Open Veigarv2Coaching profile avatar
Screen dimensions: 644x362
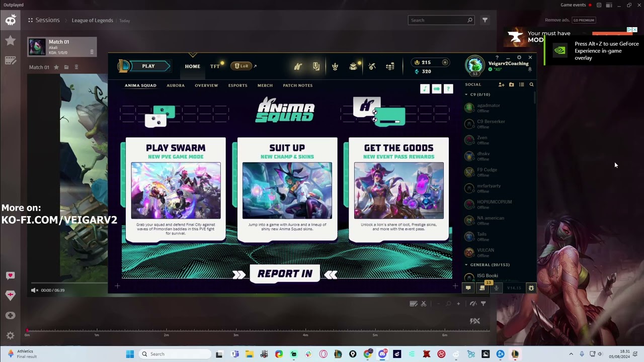pyautogui.click(x=474, y=65)
